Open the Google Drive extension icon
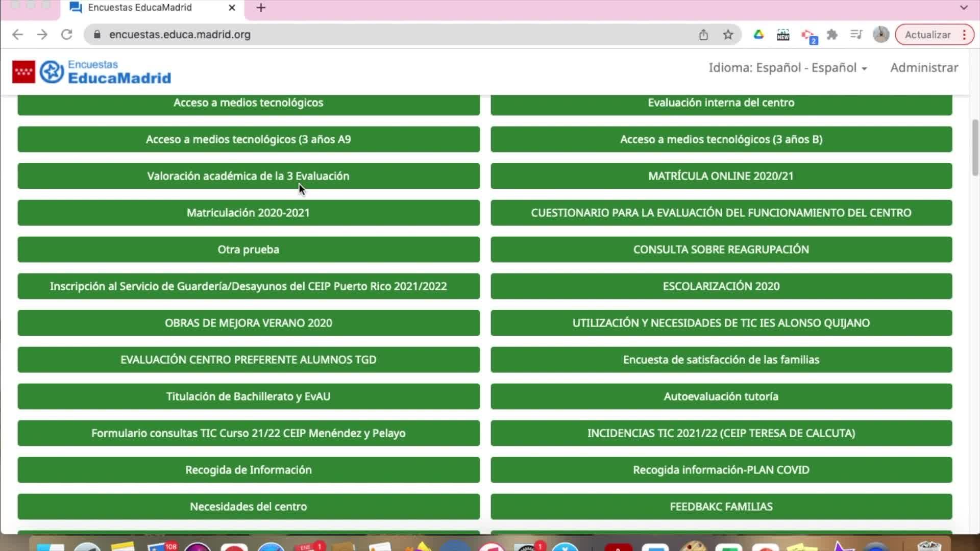Viewport: 980px width, 551px height. [758, 35]
